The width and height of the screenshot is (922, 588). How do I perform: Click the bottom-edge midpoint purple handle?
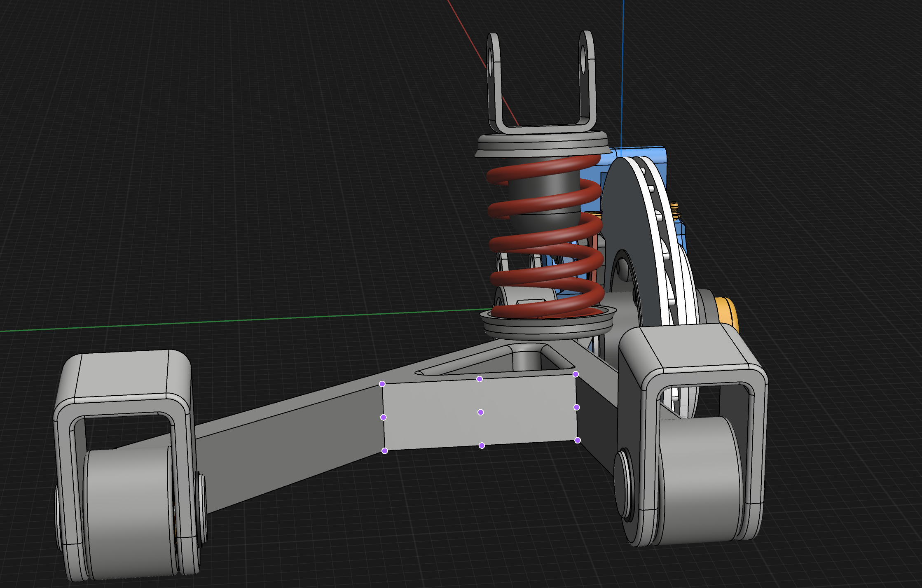(x=482, y=446)
